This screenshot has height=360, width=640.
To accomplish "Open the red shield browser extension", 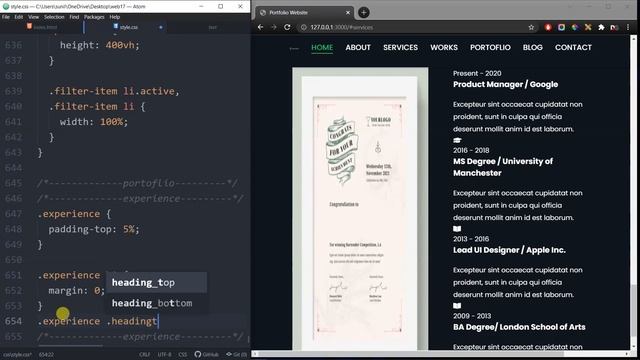I will click(x=548, y=27).
